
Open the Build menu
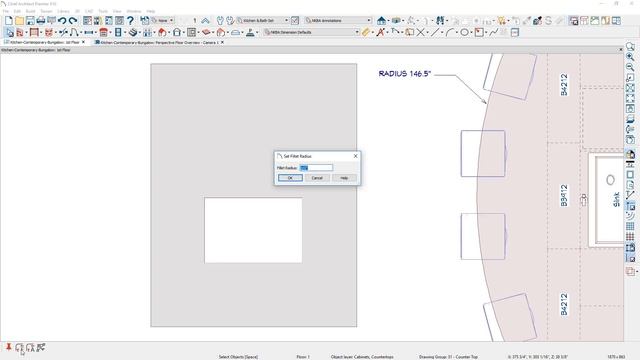[30, 11]
